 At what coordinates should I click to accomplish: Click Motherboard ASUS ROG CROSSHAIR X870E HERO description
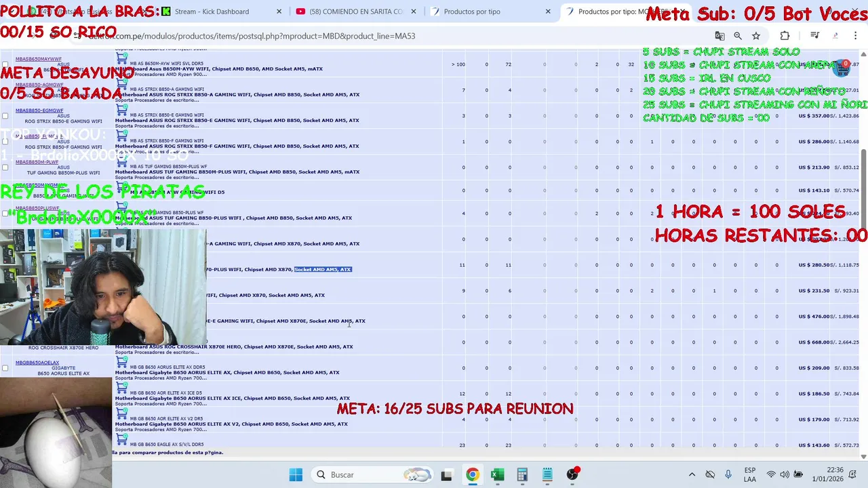pos(234,346)
